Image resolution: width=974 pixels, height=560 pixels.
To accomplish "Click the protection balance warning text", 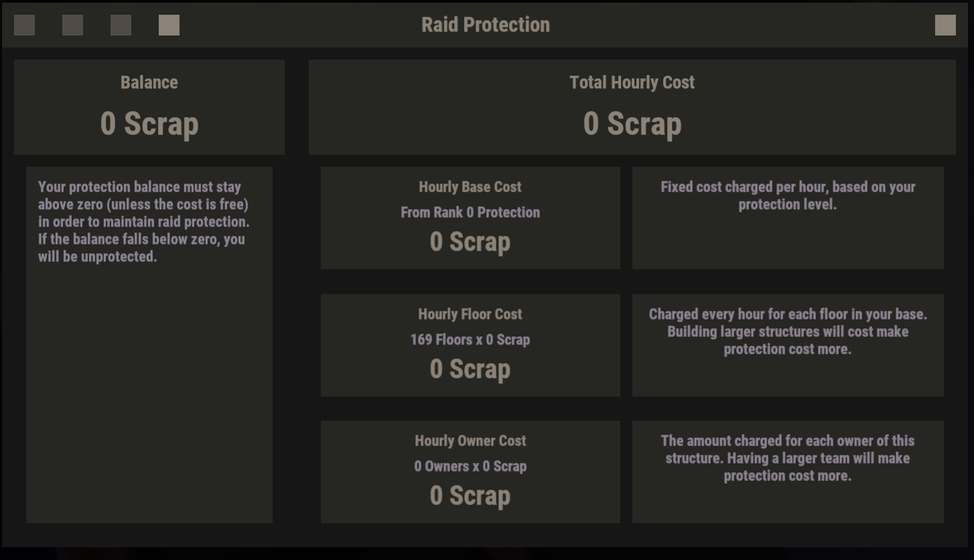I will (144, 222).
